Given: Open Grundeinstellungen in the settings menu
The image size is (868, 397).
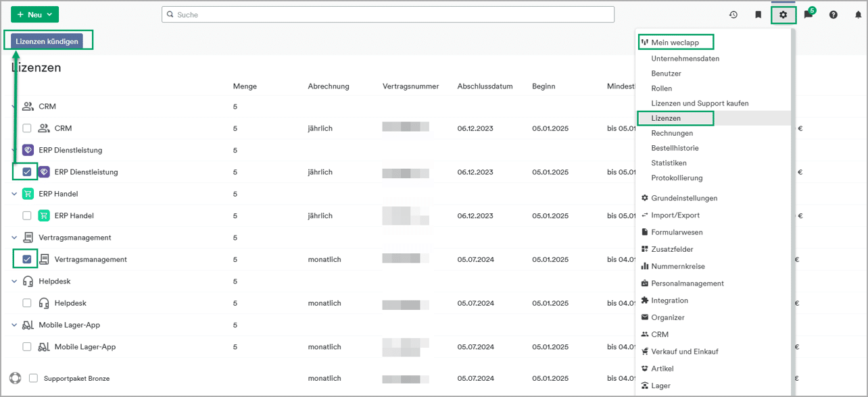Looking at the screenshot, I should pyautogui.click(x=683, y=198).
